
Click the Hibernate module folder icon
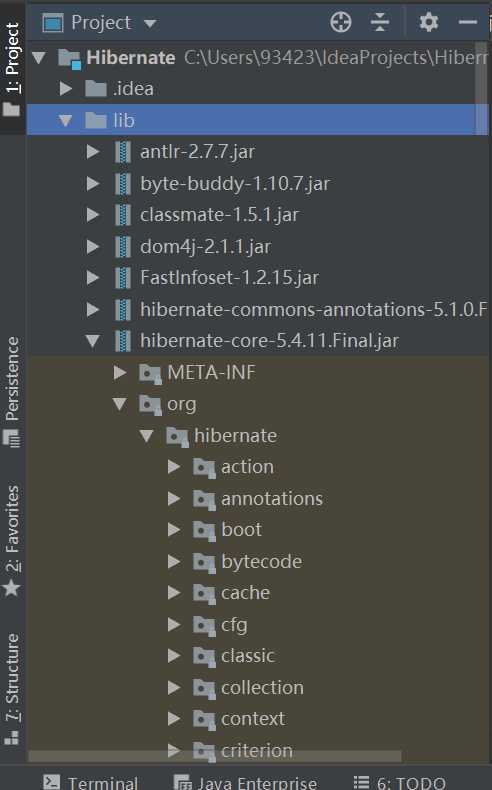pyautogui.click(x=69, y=58)
